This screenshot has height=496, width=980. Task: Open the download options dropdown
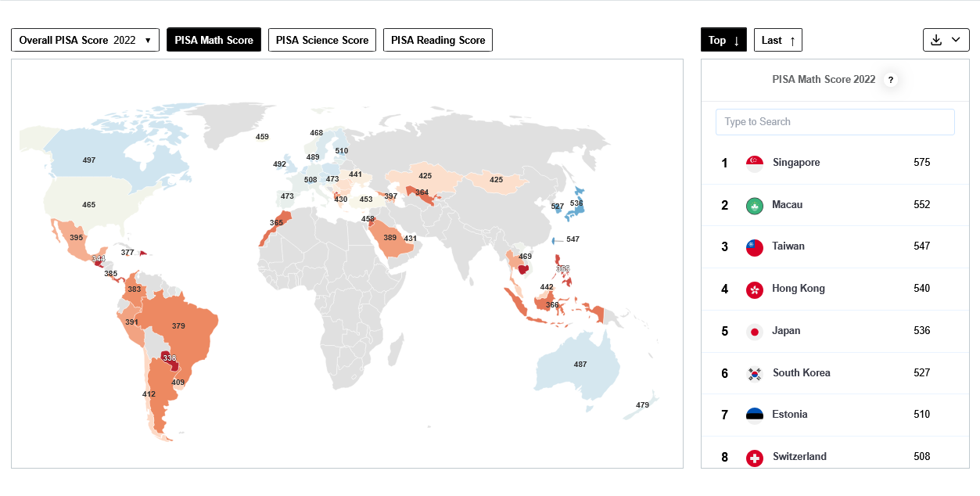pos(946,40)
